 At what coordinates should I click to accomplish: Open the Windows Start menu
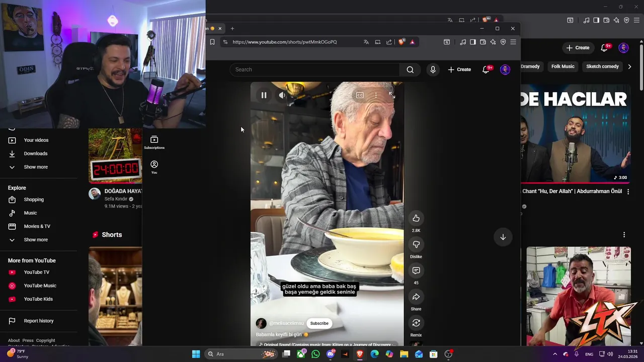[x=196, y=354]
